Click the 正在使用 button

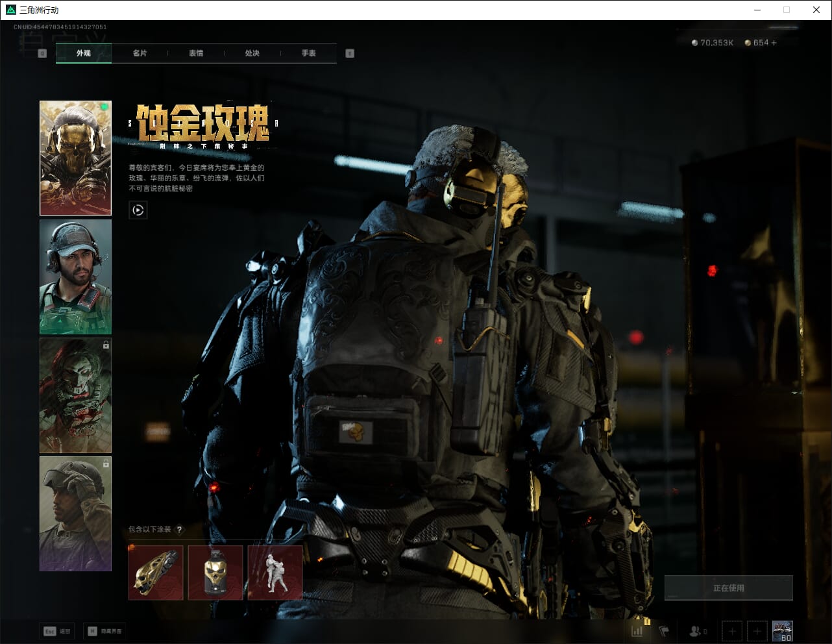[x=728, y=588]
